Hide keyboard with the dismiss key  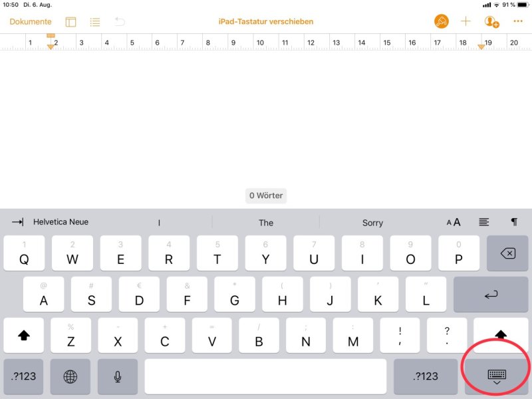click(497, 376)
